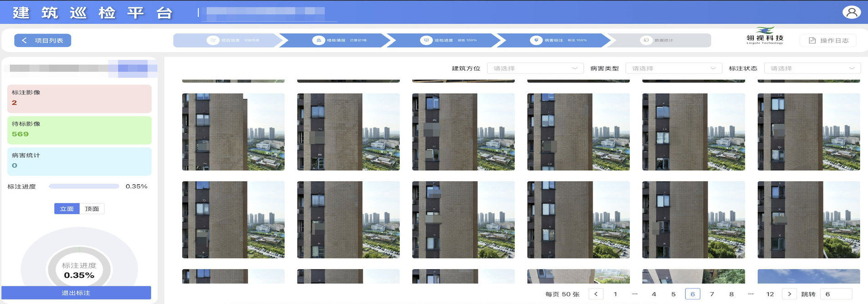Open the 病害标注 step
This screenshot has height=304, width=868.
(553, 40)
